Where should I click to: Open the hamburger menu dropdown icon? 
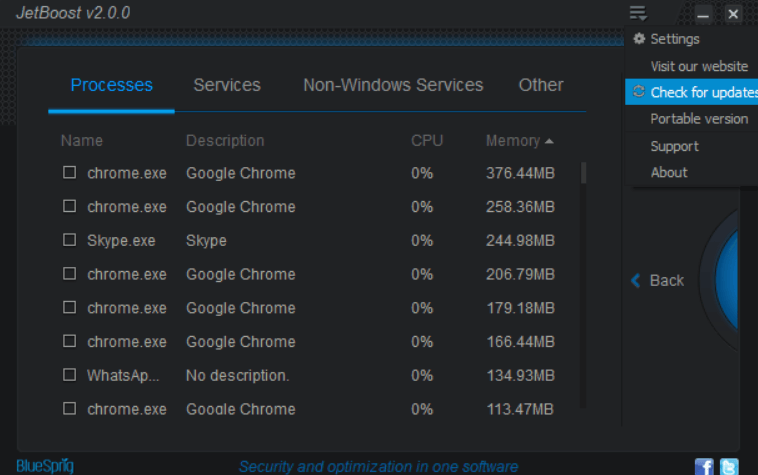tap(638, 13)
